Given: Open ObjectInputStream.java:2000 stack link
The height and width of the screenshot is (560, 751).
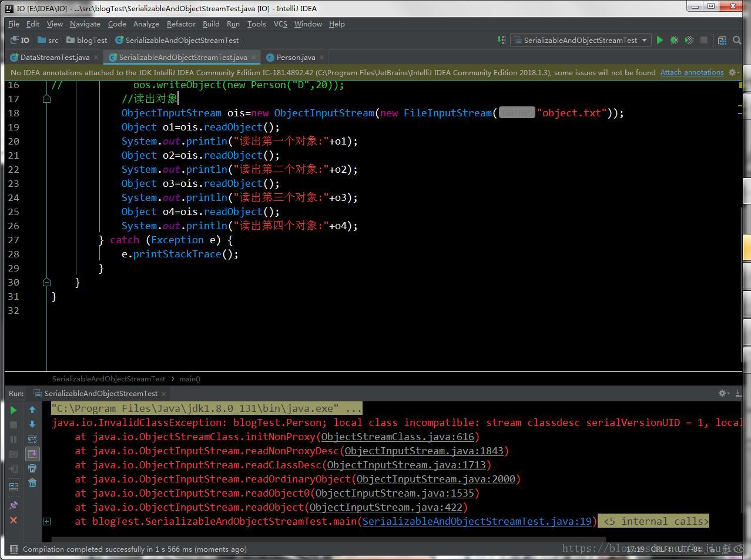Looking at the screenshot, I should [435, 479].
